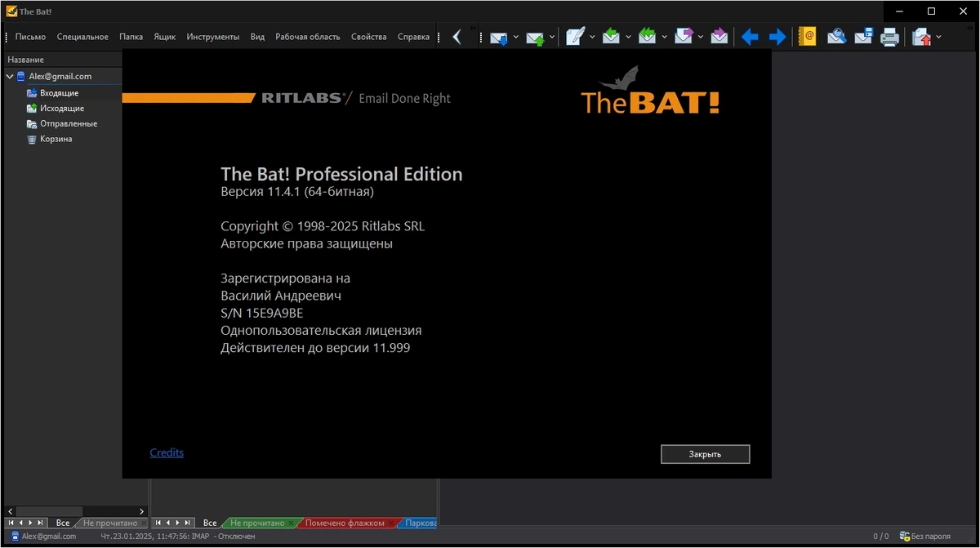Click the Print icon in the toolbar
Viewport: 980px width, 548px height.
click(x=890, y=37)
